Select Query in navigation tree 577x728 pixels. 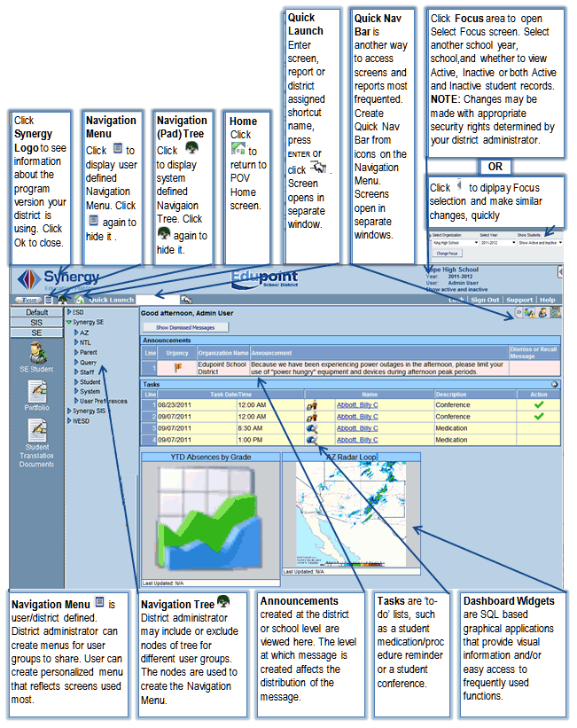coord(89,363)
